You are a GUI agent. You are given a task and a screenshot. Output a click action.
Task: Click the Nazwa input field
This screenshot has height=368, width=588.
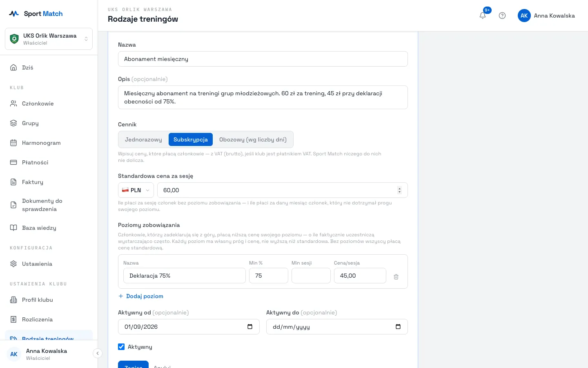(x=263, y=59)
